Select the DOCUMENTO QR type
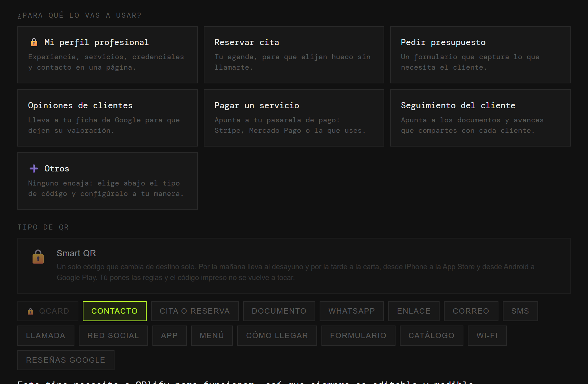 pyautogui.click(x=279, y=311)
